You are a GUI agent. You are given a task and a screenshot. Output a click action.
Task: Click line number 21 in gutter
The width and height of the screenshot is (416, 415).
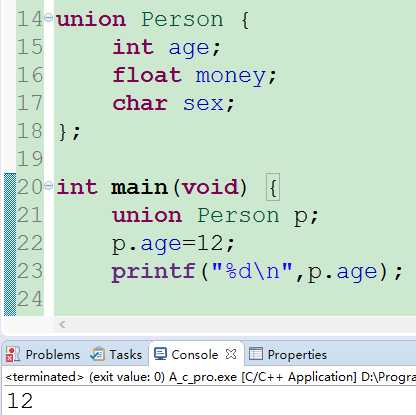point(30,215)
